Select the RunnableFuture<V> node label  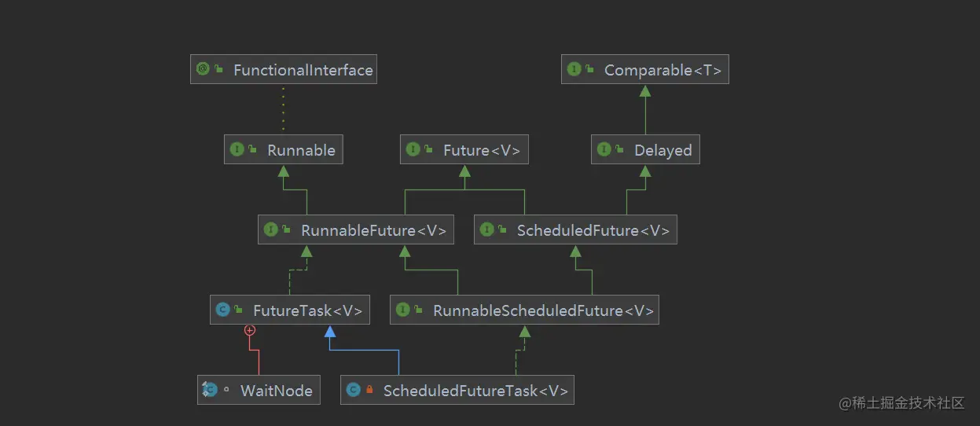coord(373,230)
